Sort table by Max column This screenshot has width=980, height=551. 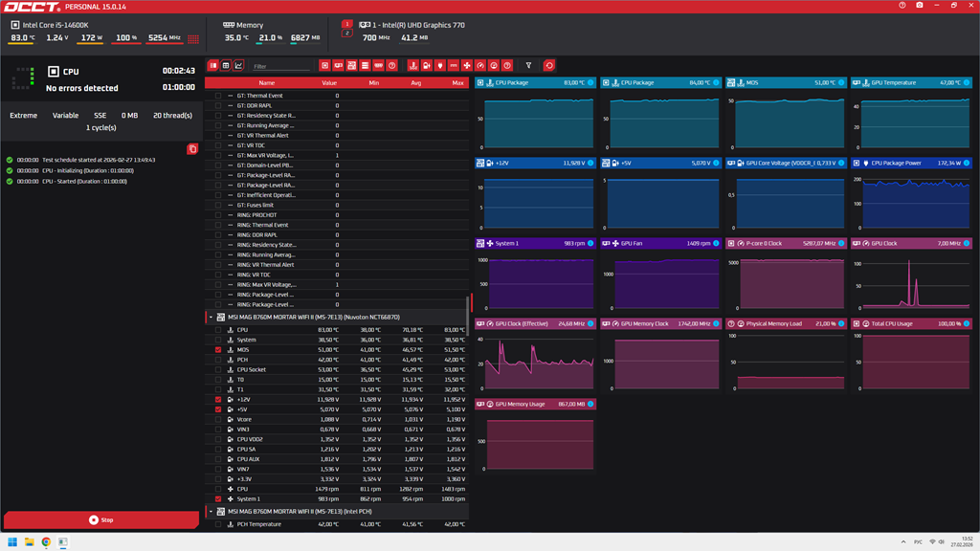pyautogui.click(x=457, y=82)
